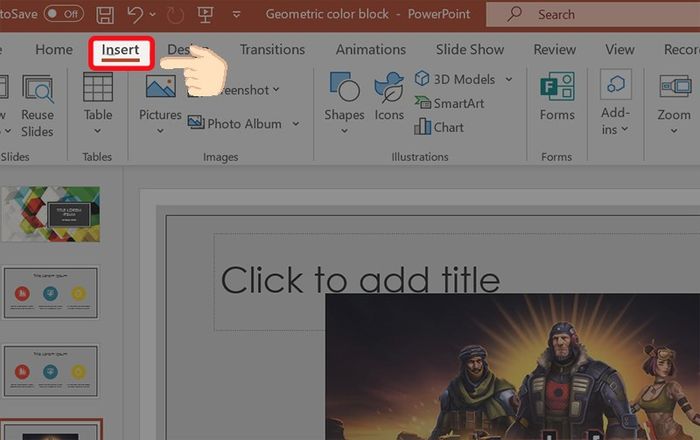
Task: Insert a SmartArt graphic
Action: [450, 103]
